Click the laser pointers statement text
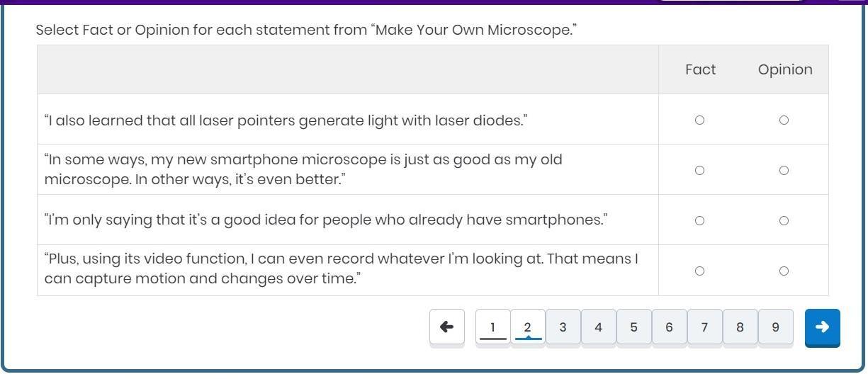The width and height of the screenshot is (868, 379). point(286,120)
